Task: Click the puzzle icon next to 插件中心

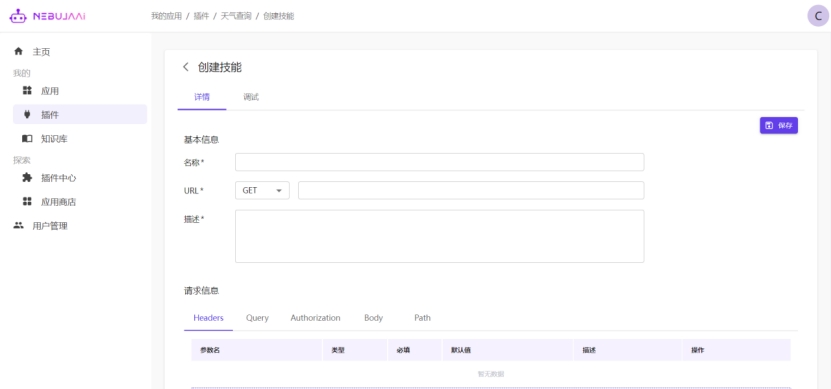Action: (x=27, y=178)
